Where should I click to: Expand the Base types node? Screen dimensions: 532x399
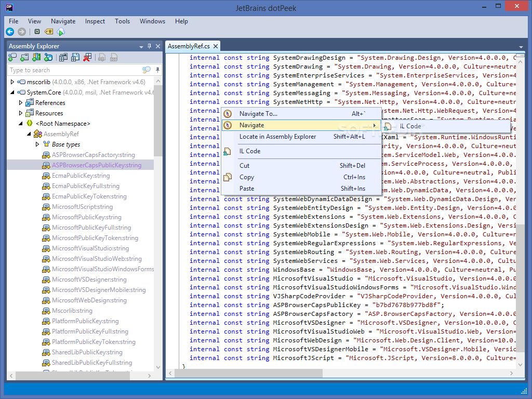(x=37, y=144)
